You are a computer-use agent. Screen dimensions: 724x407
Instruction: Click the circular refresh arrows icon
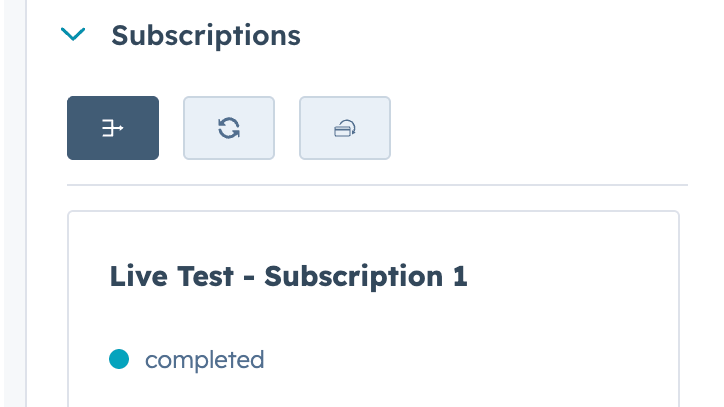click(229, 128)
